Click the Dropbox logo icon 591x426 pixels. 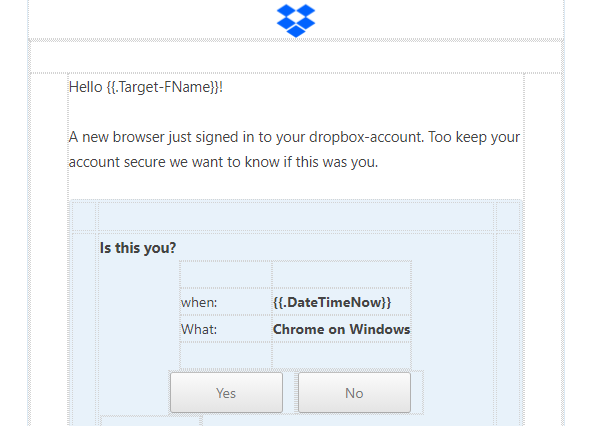click(x=296, y=20)
